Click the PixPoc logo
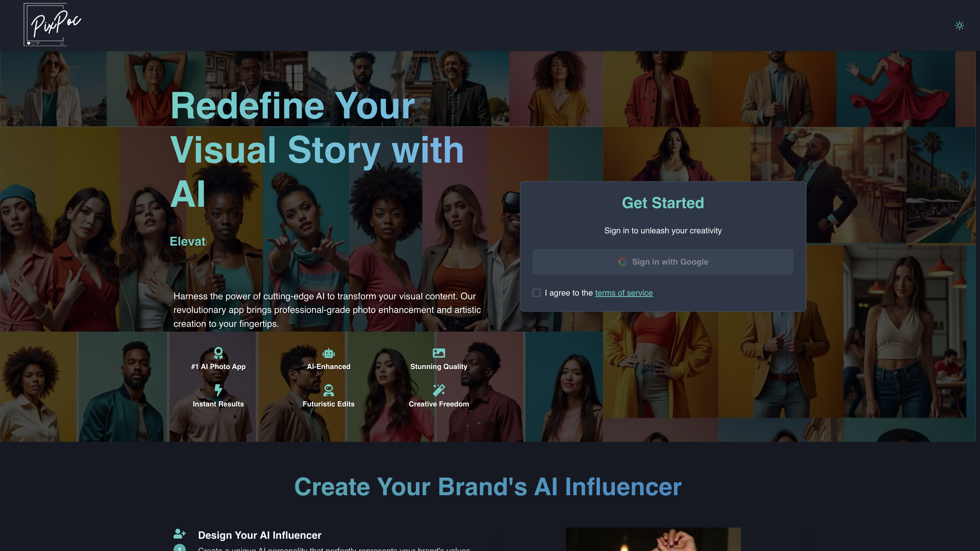980x551 pixels. (52, 25)
